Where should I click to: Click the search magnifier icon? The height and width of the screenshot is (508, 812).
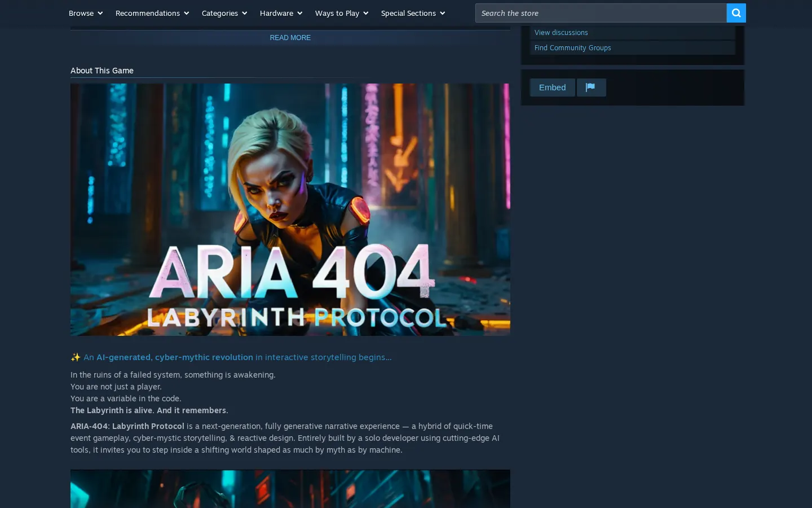pos(736,13)
